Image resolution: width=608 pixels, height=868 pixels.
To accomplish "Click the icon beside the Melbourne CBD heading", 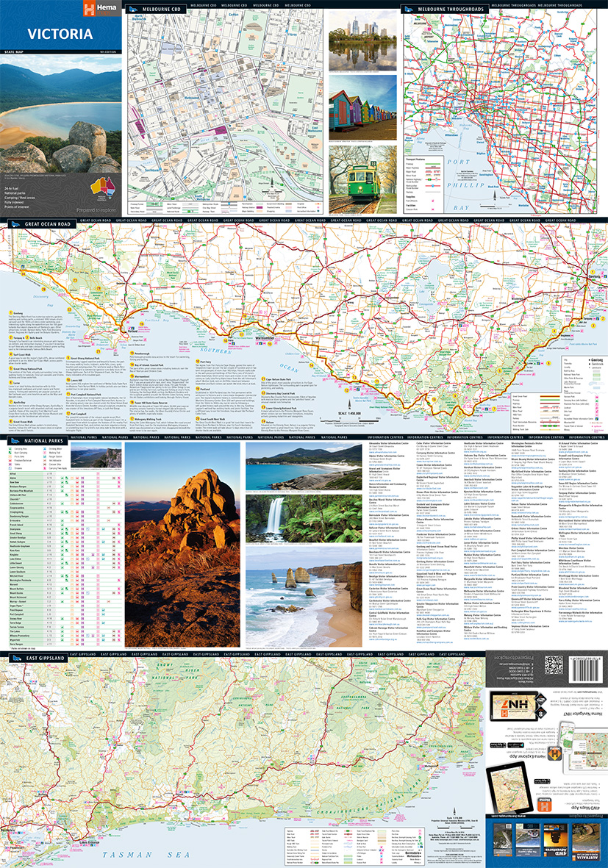I will [x=132, y=10].
